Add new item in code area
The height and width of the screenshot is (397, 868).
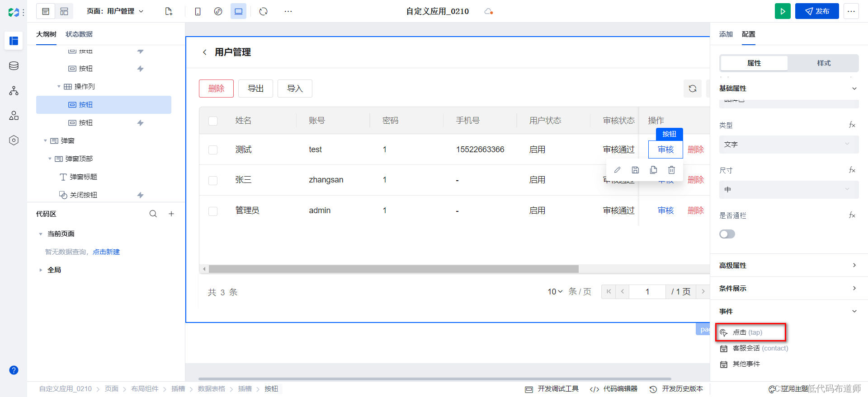(x=171, y=214)
